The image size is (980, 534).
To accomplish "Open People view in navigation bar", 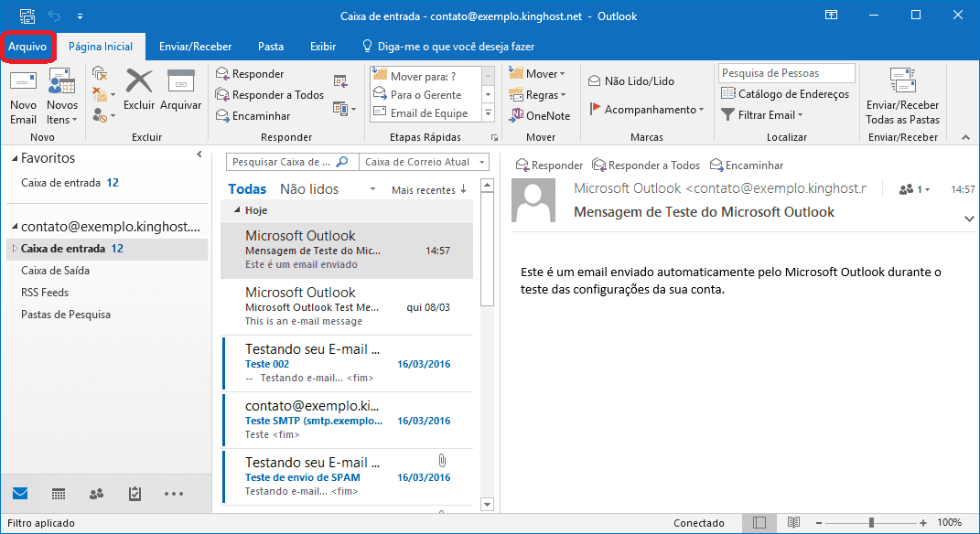I will click(96, 494).
